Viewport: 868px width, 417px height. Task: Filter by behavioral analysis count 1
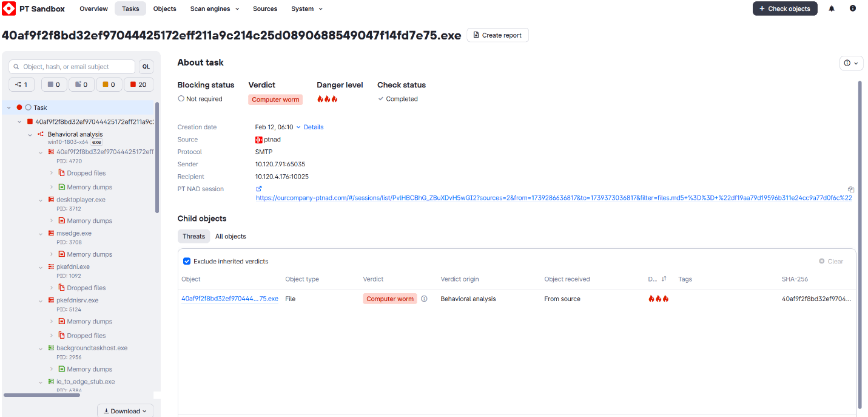click(x=21, y=84)
